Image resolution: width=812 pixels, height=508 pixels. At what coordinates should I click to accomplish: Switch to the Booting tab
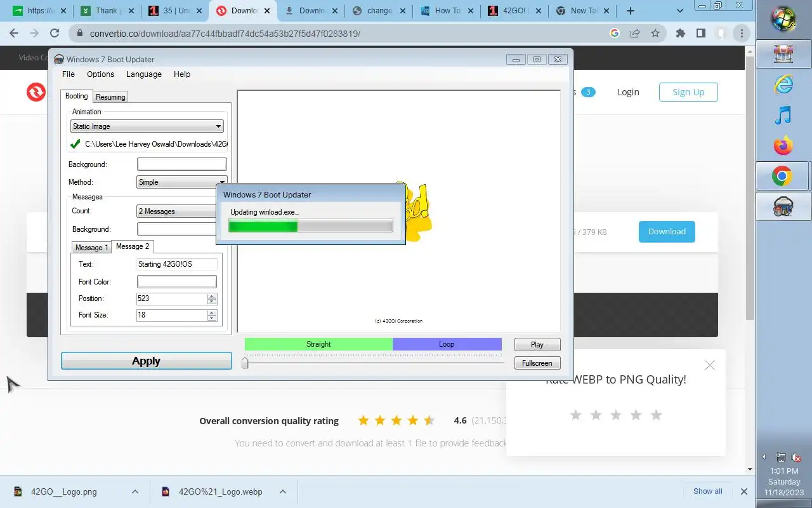click(x=77, y=96)
